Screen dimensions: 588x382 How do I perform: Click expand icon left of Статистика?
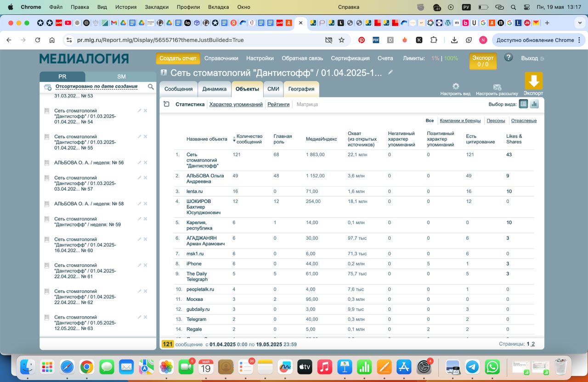(167, 104)
